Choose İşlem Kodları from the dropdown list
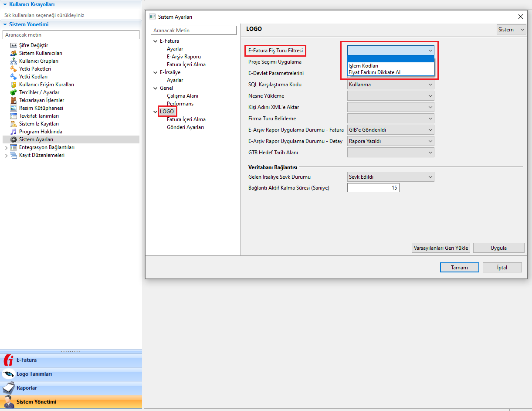The width and height of the screenshot is (532, 411). (391, 66)
